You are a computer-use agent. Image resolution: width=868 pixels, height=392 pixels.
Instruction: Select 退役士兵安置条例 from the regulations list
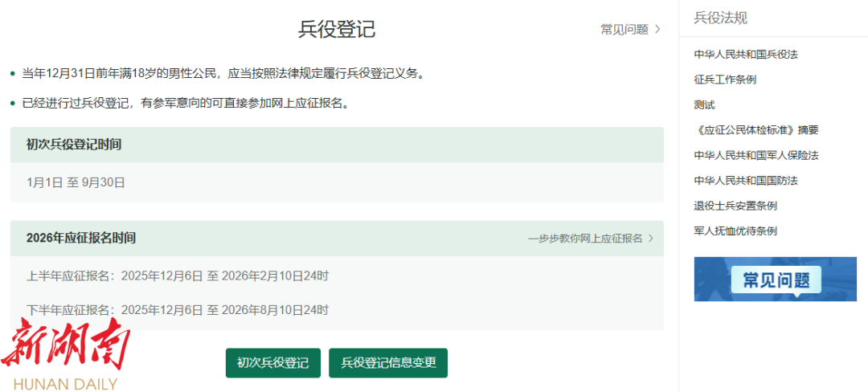pyautogui.click(x=735, y=206)
